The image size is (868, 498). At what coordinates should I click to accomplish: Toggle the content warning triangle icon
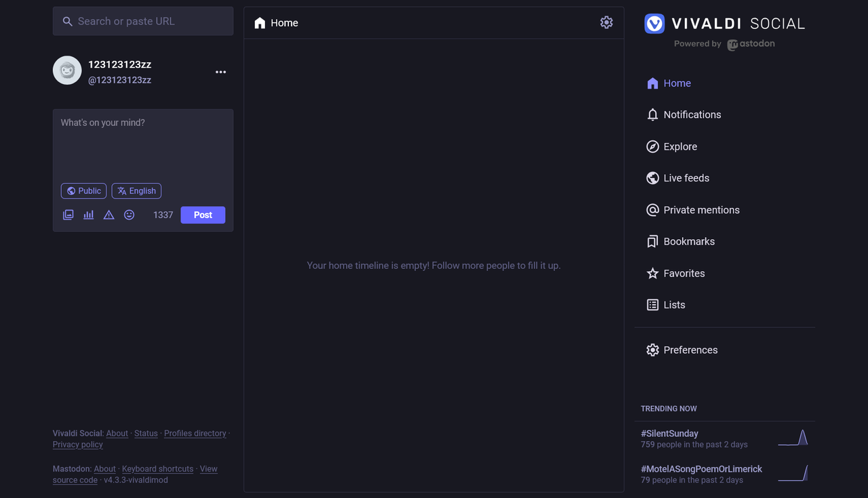pos(108,215)
